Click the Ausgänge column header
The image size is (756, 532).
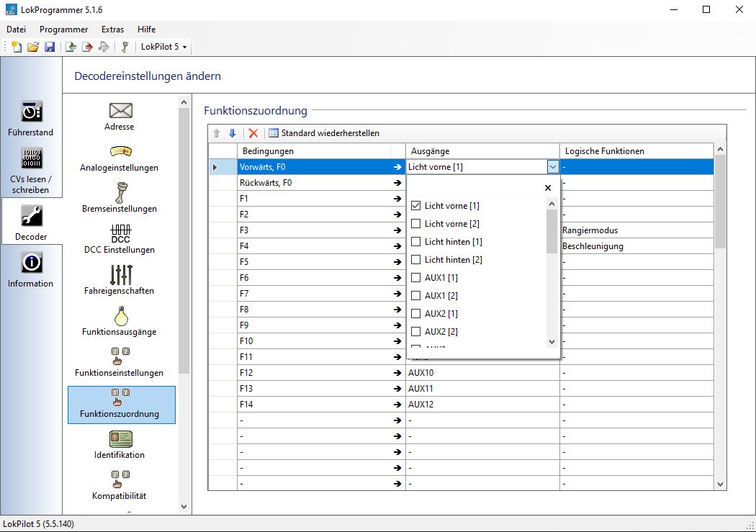coord(482,151)
